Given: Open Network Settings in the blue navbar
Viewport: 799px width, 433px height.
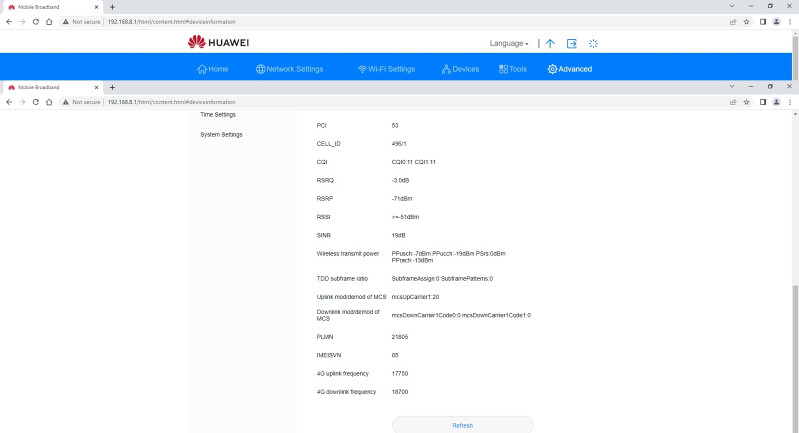Looking at the screenshot, I should (290, 69).
